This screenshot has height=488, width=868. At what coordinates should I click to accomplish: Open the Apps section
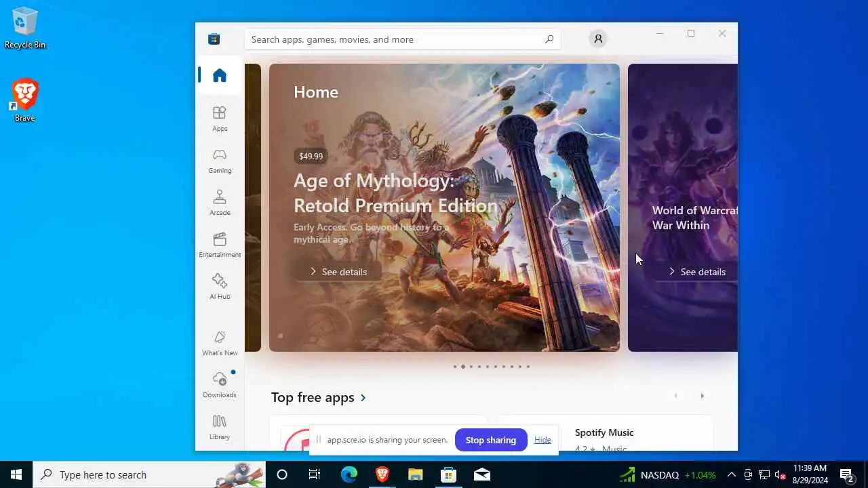(220, 119)
